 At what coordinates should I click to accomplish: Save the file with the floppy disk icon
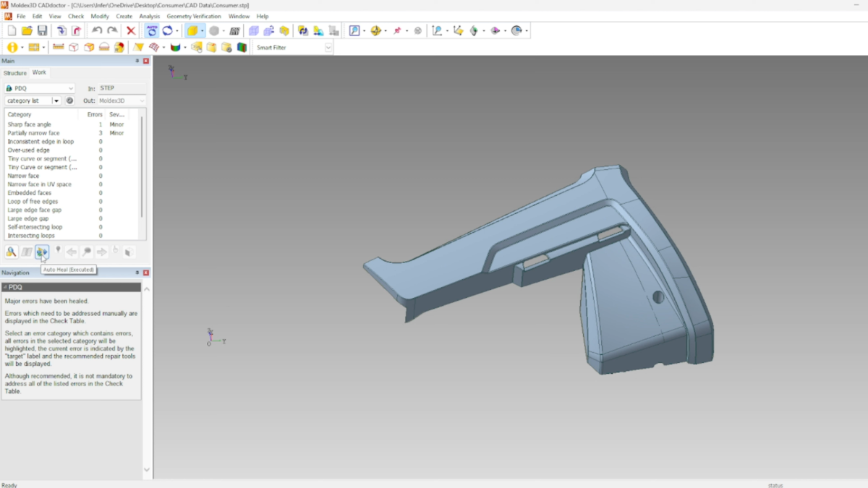43,30
